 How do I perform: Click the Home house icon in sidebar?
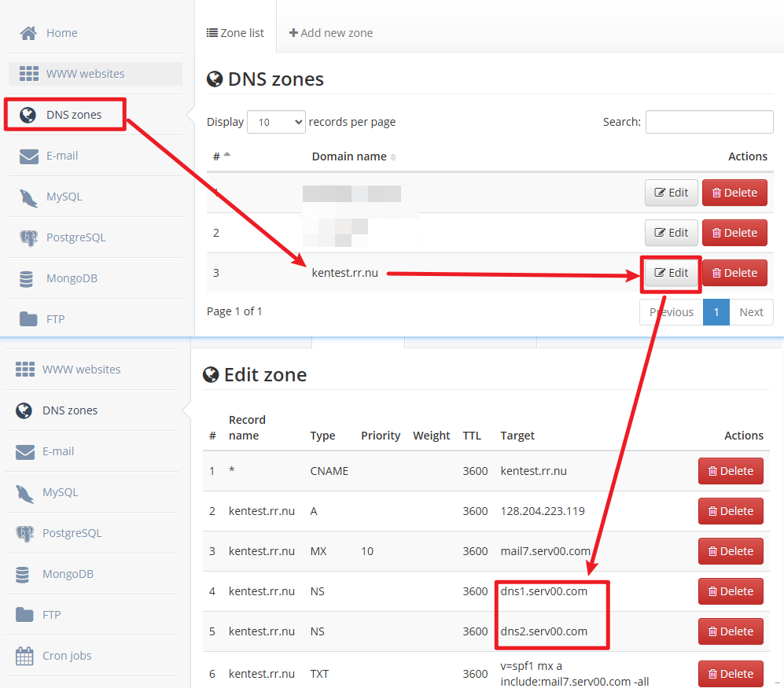click(29, 33)
